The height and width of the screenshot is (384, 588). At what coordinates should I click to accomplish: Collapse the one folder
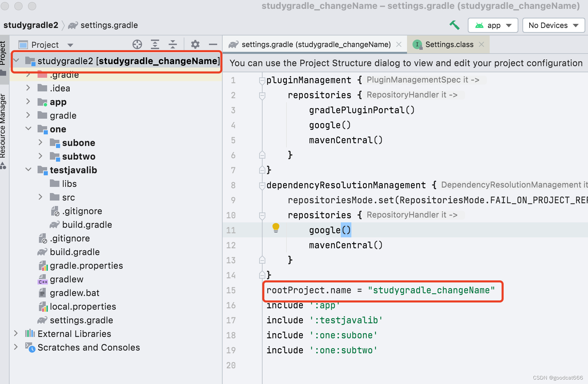28,129
